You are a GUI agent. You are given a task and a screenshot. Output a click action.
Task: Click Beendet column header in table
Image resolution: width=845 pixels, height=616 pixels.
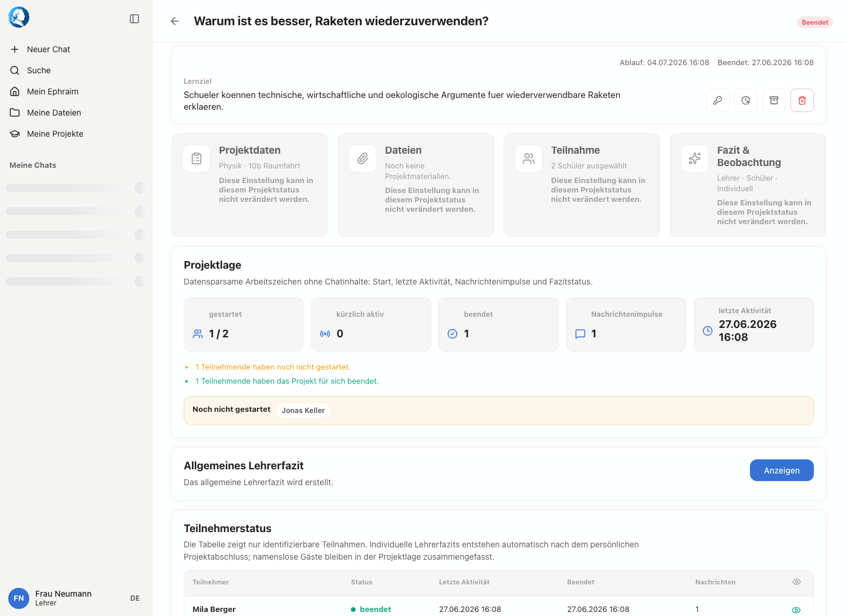(580, 582)
